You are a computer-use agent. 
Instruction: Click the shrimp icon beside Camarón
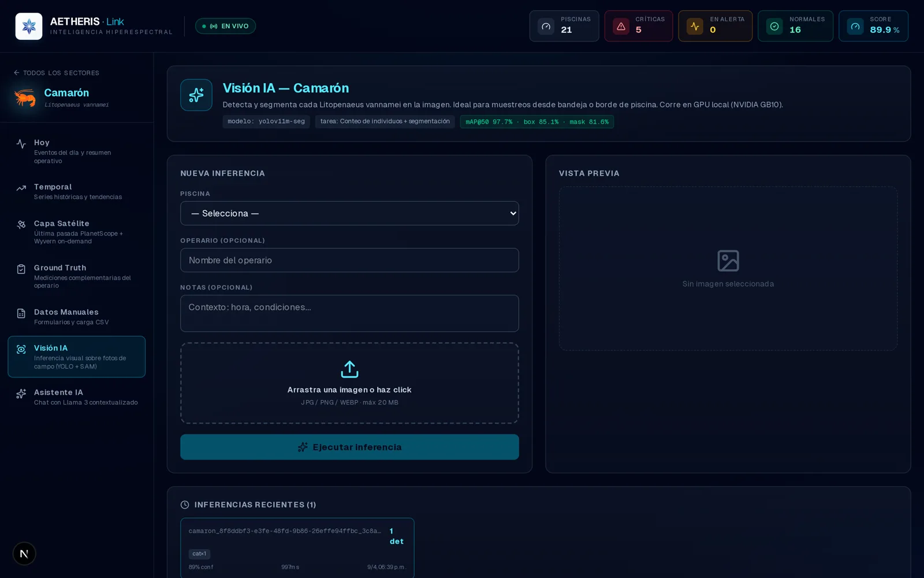(x=25, y=97)
